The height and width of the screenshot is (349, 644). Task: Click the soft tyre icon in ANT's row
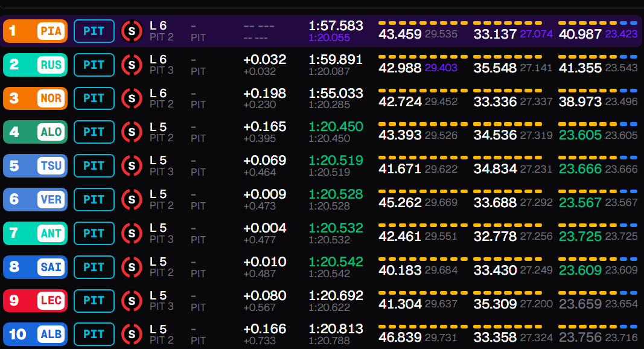(x=132, y=233)
